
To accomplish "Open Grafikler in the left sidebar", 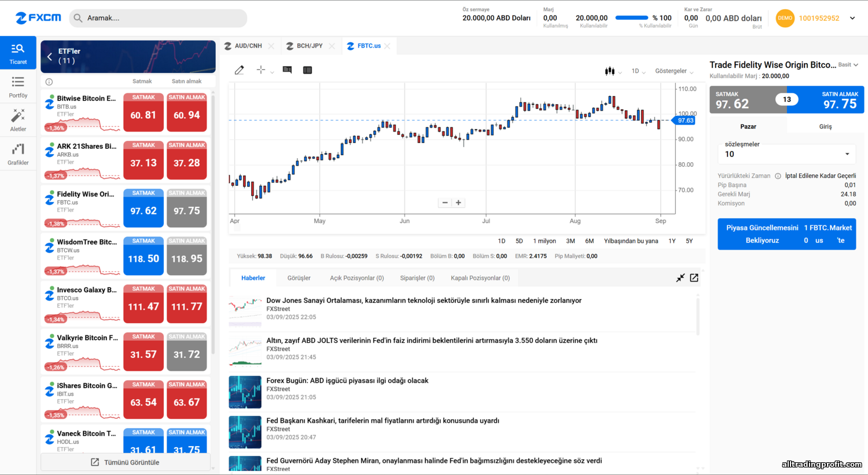I will tap(18, 154).
